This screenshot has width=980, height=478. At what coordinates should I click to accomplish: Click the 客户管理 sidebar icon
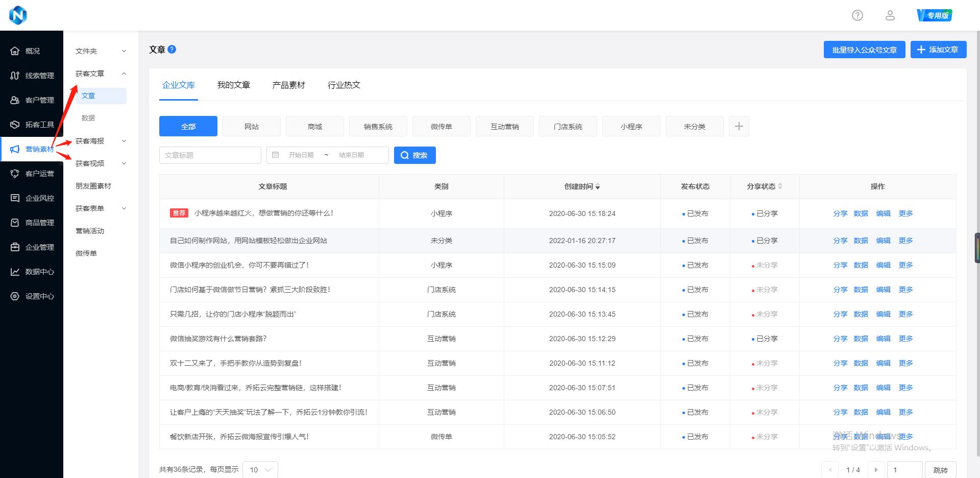point(15,100)
